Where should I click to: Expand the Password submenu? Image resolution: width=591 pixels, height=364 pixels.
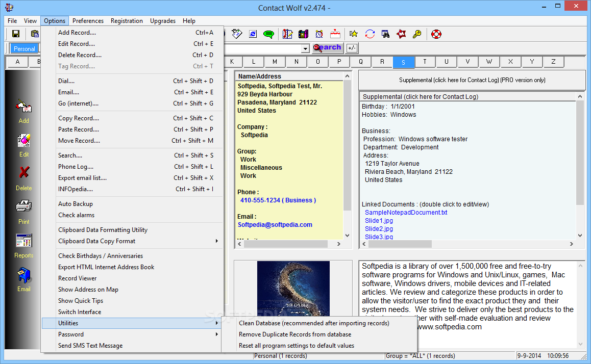pos(131,334)
